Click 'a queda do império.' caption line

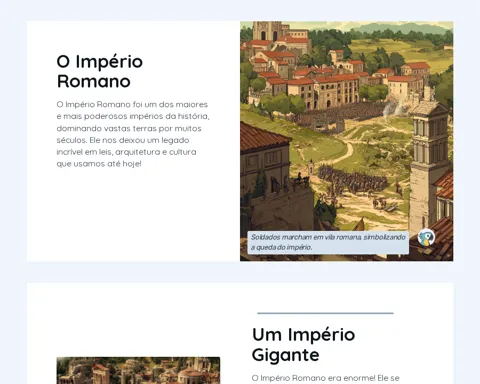click(x=281, y=248)
